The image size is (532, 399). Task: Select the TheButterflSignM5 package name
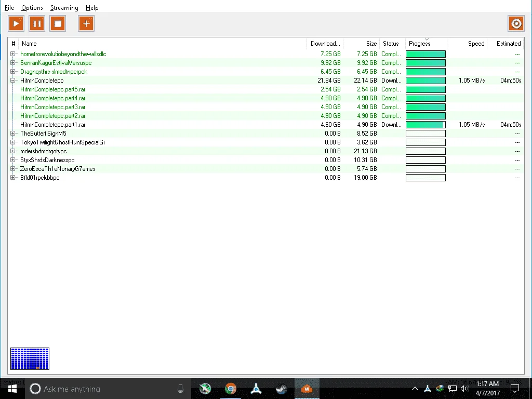click(43, 134)
